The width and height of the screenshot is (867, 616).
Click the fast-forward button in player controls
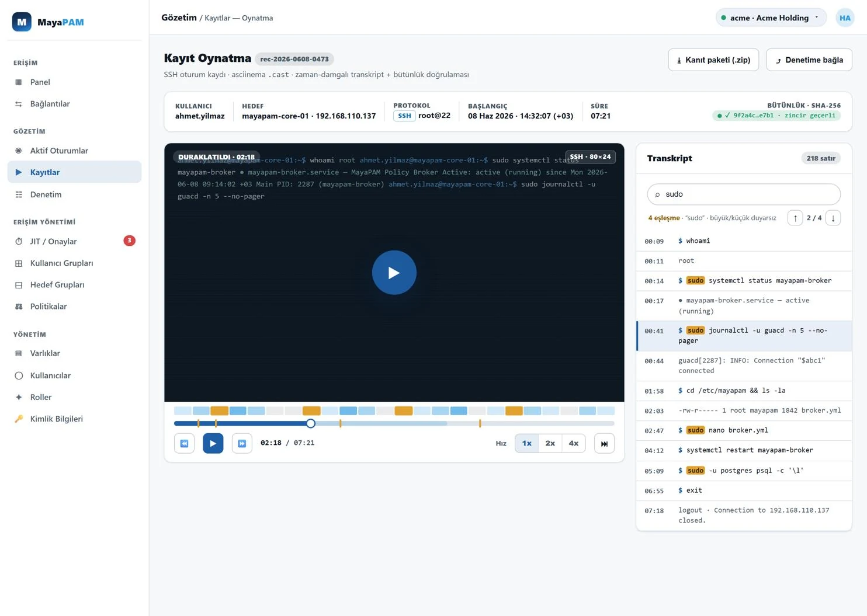242,444
